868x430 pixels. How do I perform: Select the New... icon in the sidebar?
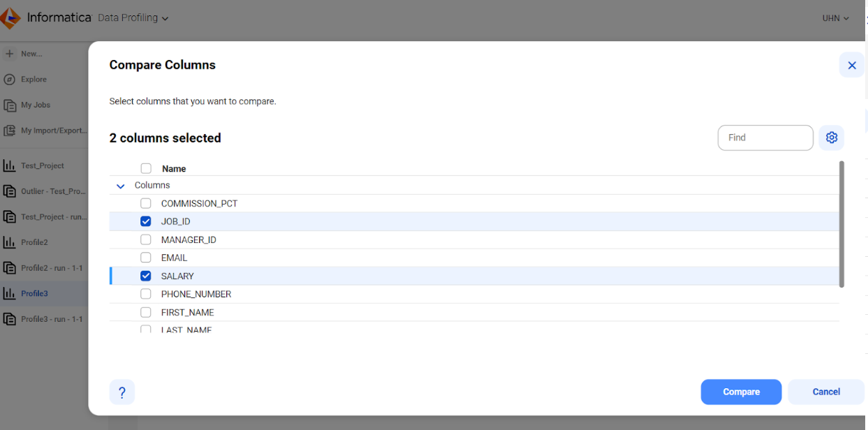coord(9,53)
